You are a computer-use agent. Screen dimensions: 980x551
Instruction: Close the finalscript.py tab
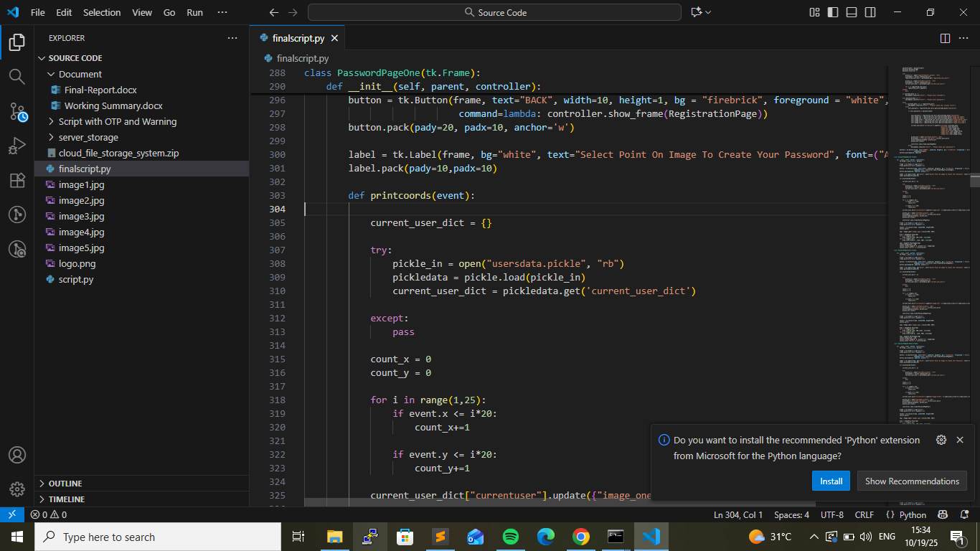(x=334, y=38)
